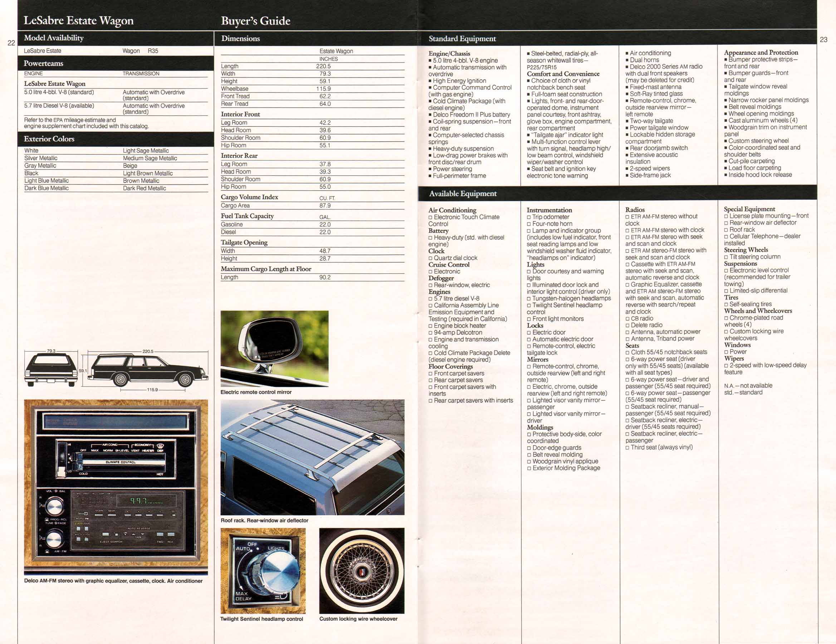The width and height of the screenshot is (836, 644).
Task: Click the roof rack photo
Action: pos(312,457)
